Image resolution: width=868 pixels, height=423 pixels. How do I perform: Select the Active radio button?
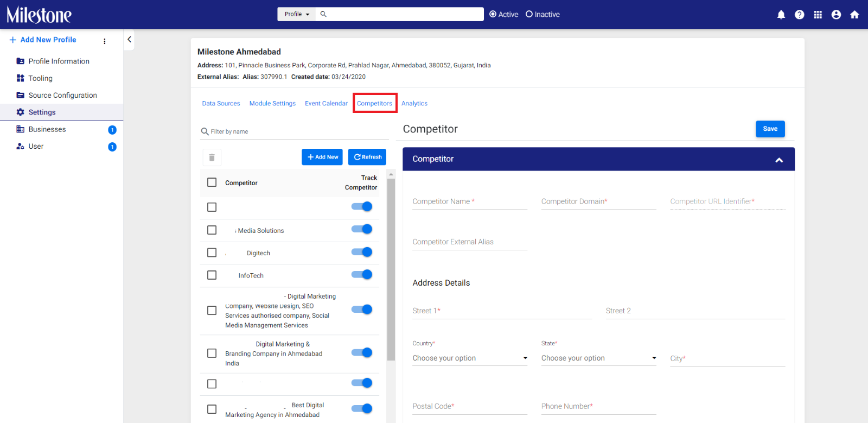493,14
